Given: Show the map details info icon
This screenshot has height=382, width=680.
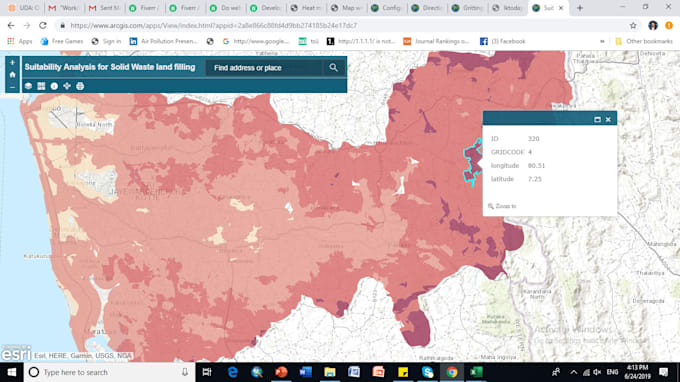Looking at the screenshot, I should tap(54, 86).
